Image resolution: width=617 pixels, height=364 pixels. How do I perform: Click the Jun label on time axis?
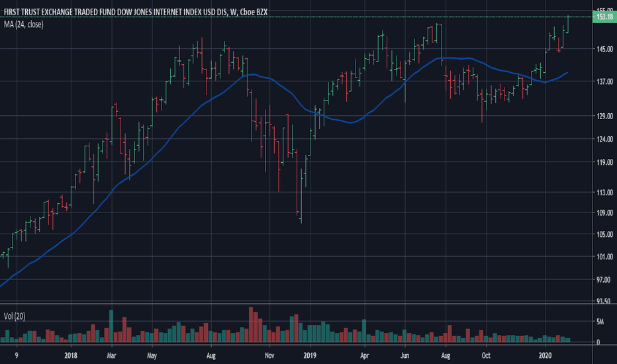click(405, 356)
